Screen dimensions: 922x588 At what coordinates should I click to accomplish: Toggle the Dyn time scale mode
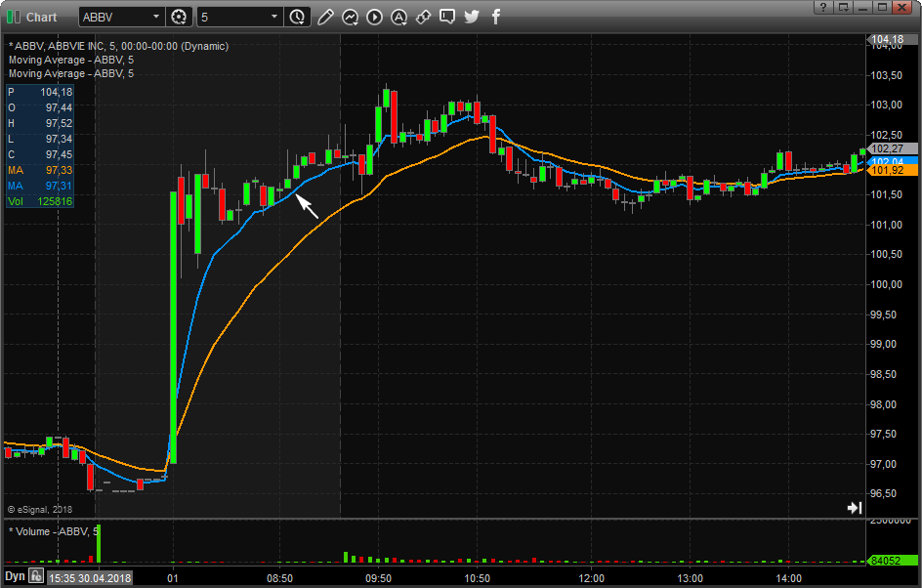[14, 576]
